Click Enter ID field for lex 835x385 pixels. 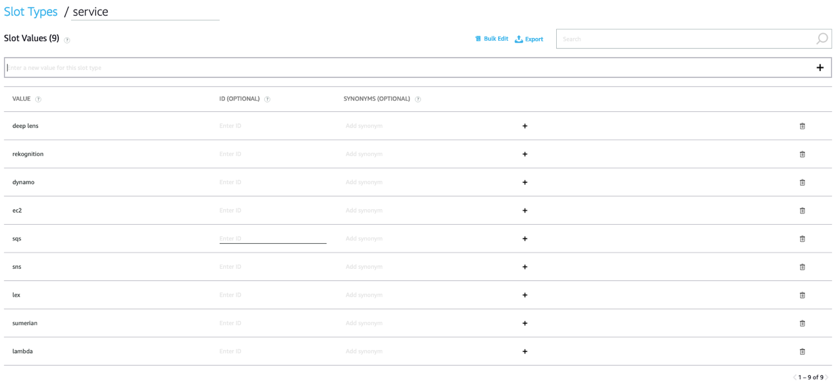click(x=273, y=295)
